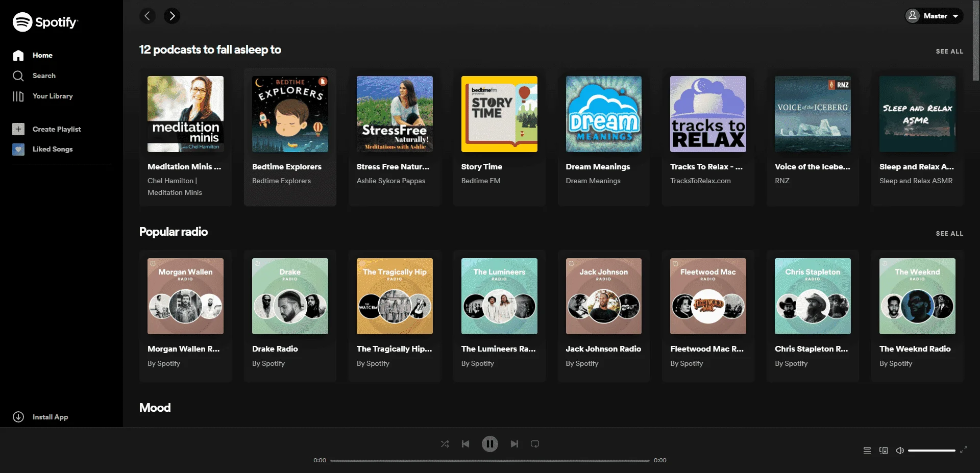See all podcasts to fall asleep to

click(949, 52)
